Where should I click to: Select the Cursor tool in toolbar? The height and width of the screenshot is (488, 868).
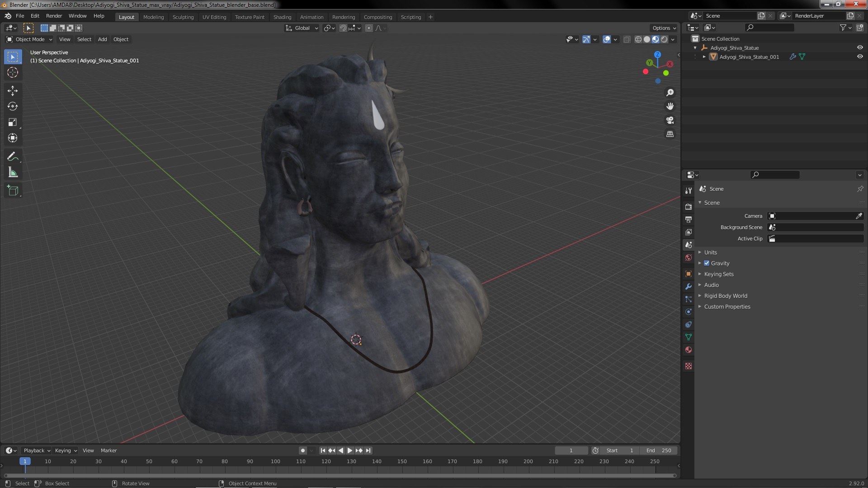tap(13, 72)
